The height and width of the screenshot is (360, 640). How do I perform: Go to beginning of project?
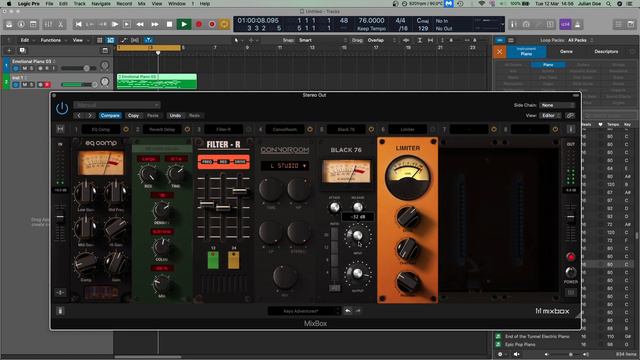pos(78,24)
